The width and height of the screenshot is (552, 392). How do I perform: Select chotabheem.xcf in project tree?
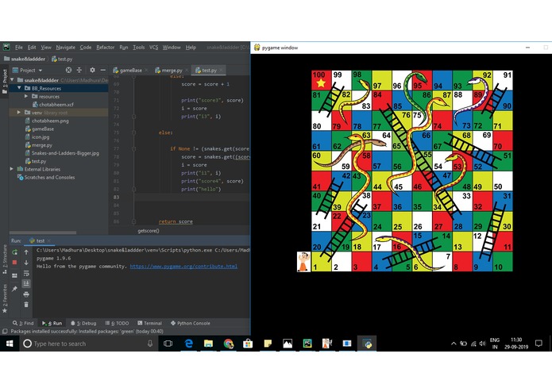[53, 105]
